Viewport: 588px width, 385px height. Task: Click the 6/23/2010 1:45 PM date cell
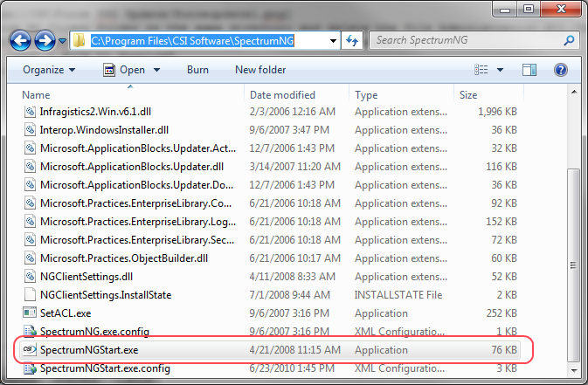(292, 368)
